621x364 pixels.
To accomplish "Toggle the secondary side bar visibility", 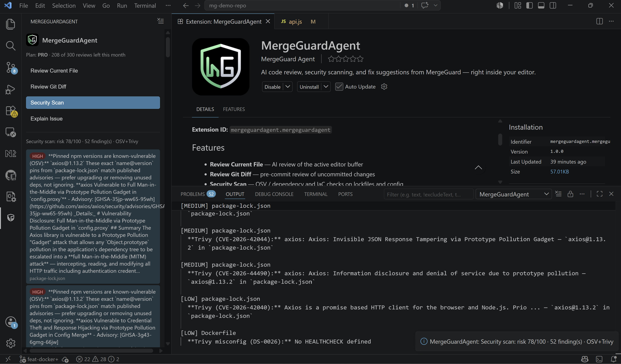I will pos(553,5).
